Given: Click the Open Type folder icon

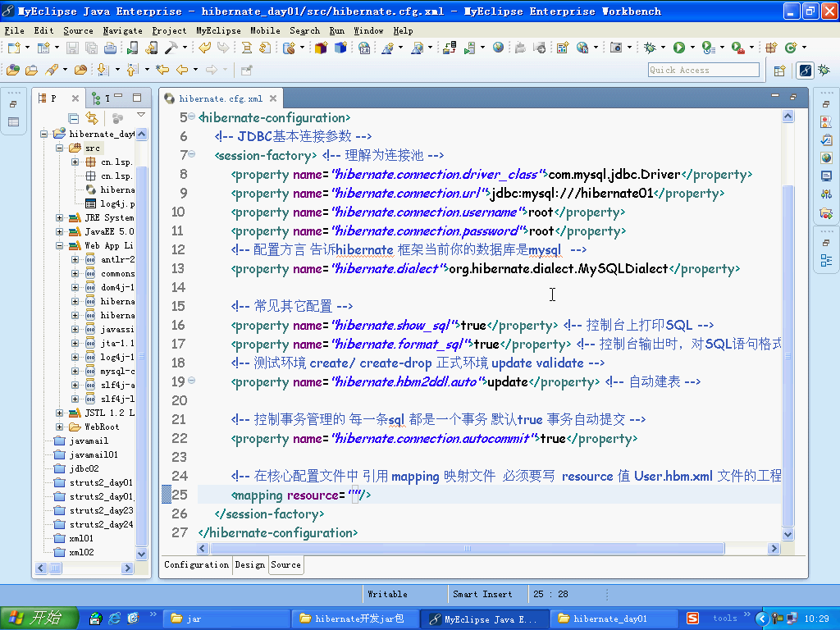Looking at the screenshot, I should 13,70.
